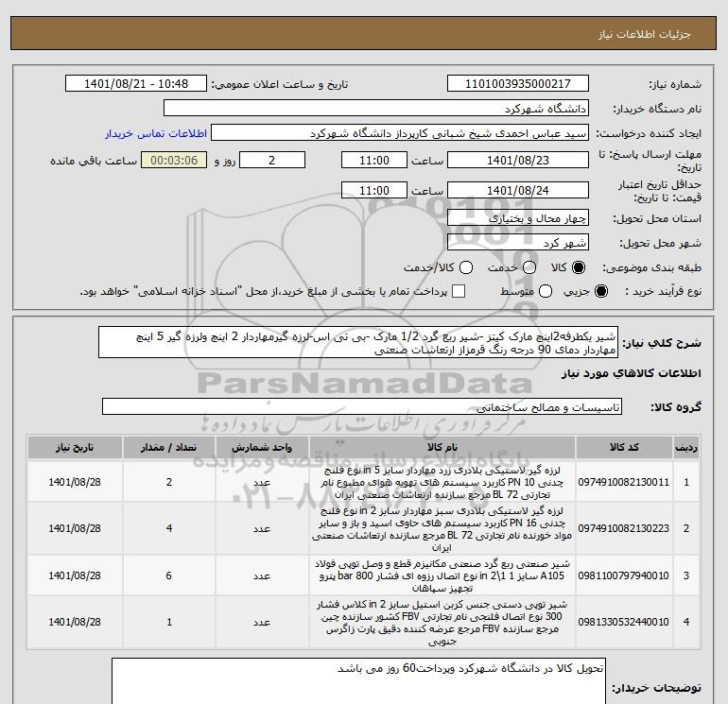
Task: Click the section title اطلاعات کالاهای مورد نیاز
Action: [x=632, y=373]
